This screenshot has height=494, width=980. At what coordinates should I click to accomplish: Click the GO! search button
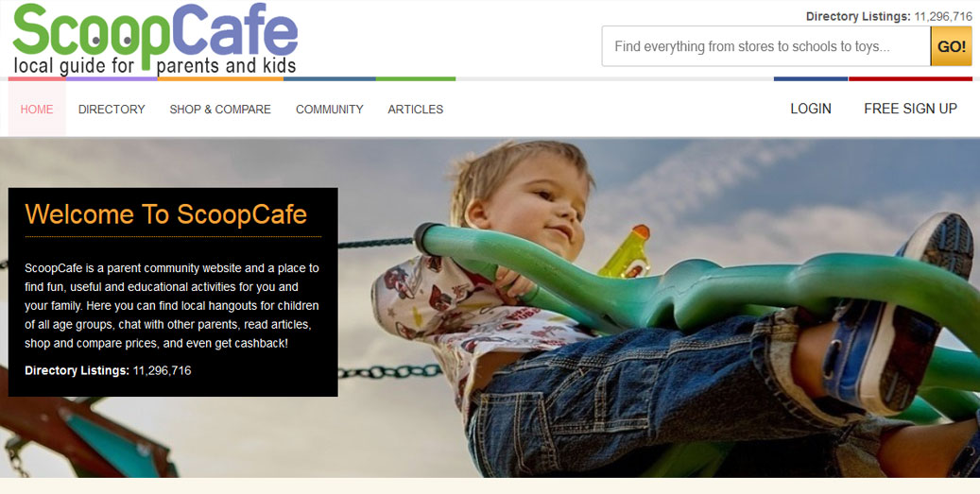[952, 46]
